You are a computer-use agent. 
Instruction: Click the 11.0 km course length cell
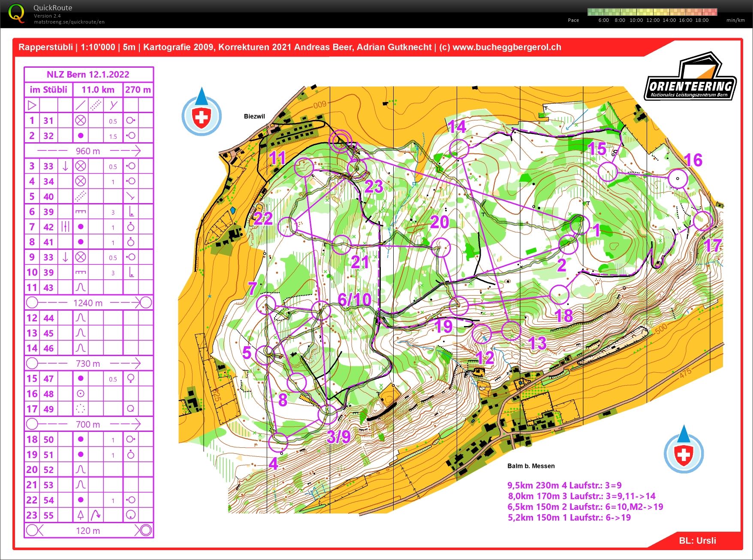(98, 90)
